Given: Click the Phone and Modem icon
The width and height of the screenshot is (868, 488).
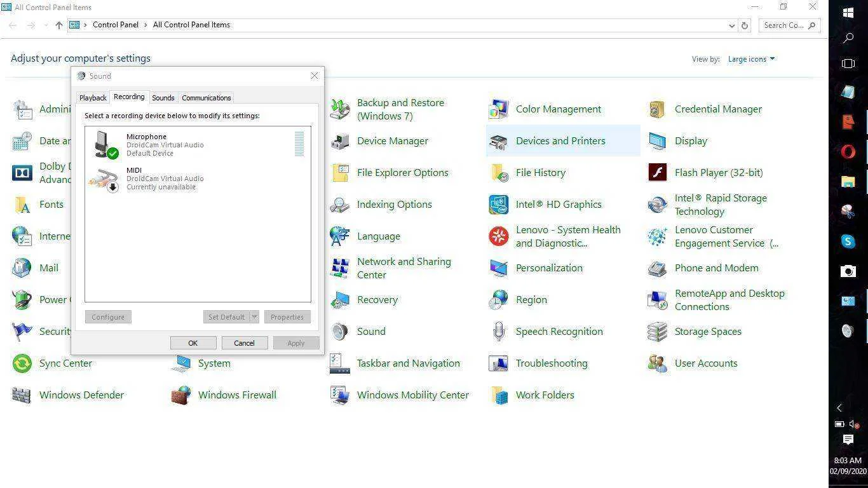Looking at the screenshot, I should 658,268.
